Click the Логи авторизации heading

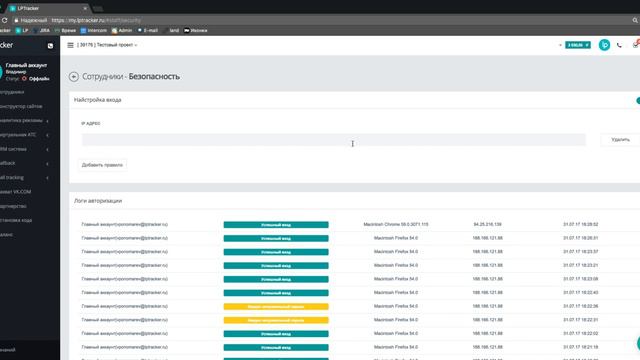point(98,201)
